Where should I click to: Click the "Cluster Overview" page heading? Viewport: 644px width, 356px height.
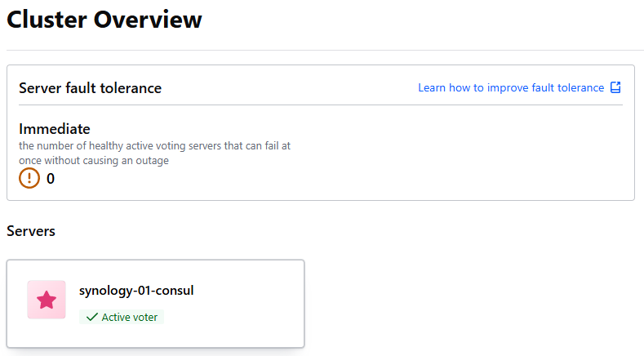(104, 20)
